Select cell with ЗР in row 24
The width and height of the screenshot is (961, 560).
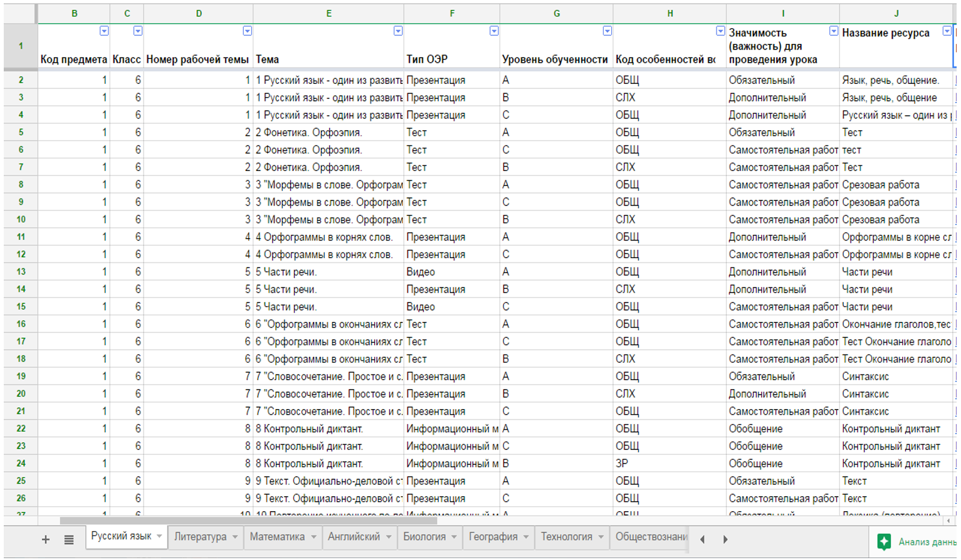(669, 464)
